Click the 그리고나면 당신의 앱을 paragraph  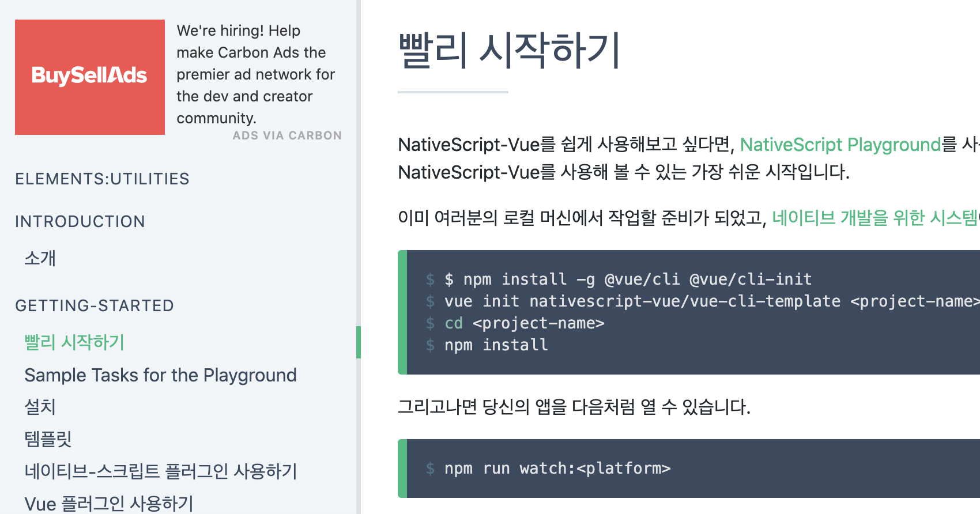[574, 407]
